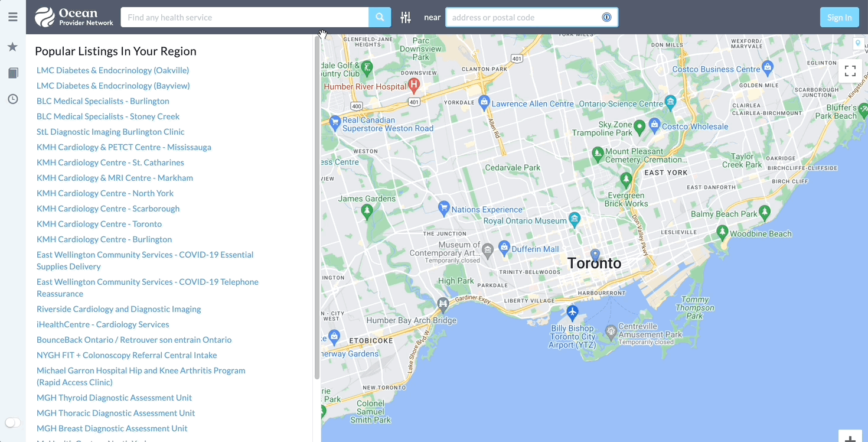Click the map location pin control
The height and width of the screenshot is (442, 868).
click(858, 44)
